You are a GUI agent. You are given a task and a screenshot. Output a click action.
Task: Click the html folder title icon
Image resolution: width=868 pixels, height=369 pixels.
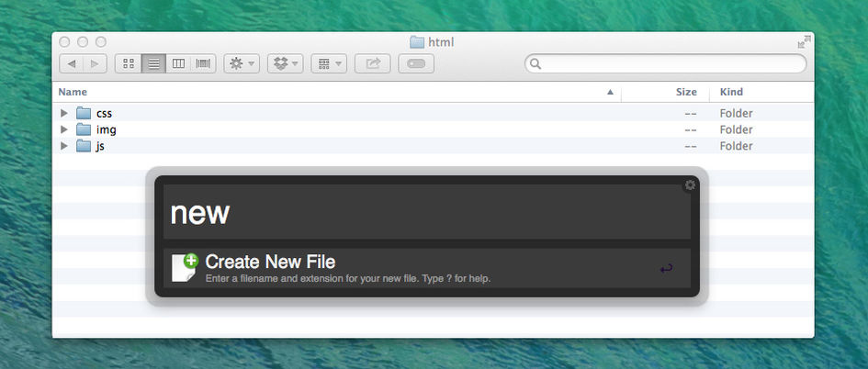point(417,42)
